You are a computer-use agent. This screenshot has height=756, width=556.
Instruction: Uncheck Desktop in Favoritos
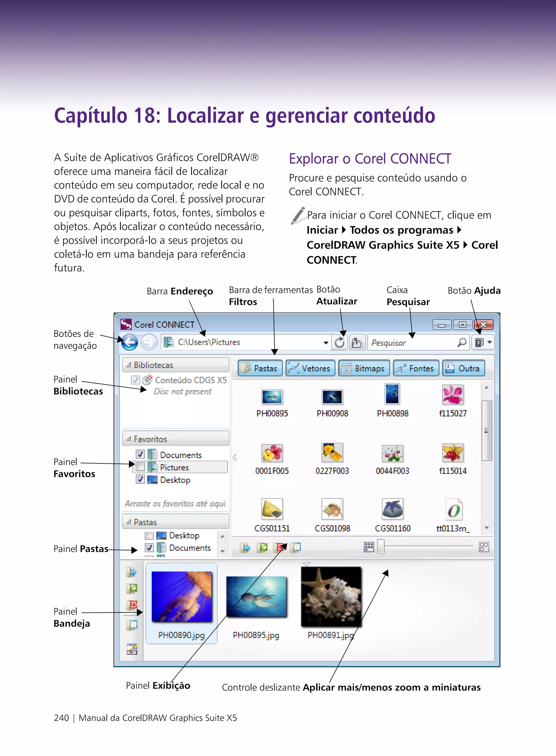point(140,479)
